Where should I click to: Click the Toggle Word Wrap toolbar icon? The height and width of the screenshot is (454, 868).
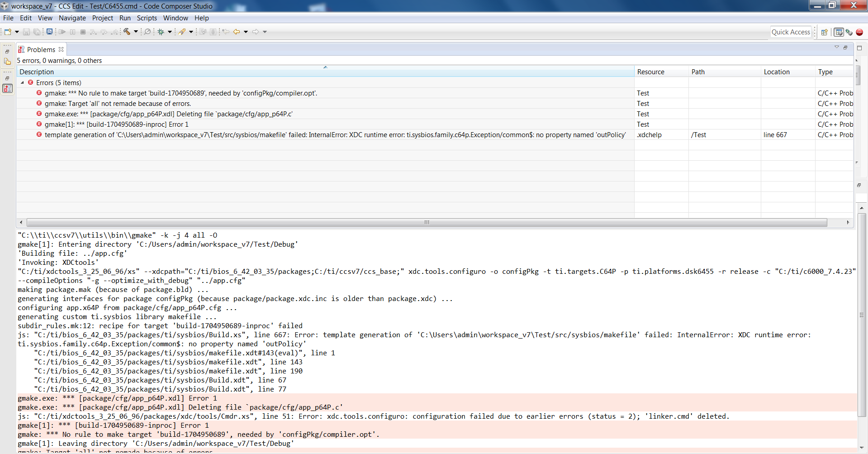pyautogui.click(x=203, y=32)
